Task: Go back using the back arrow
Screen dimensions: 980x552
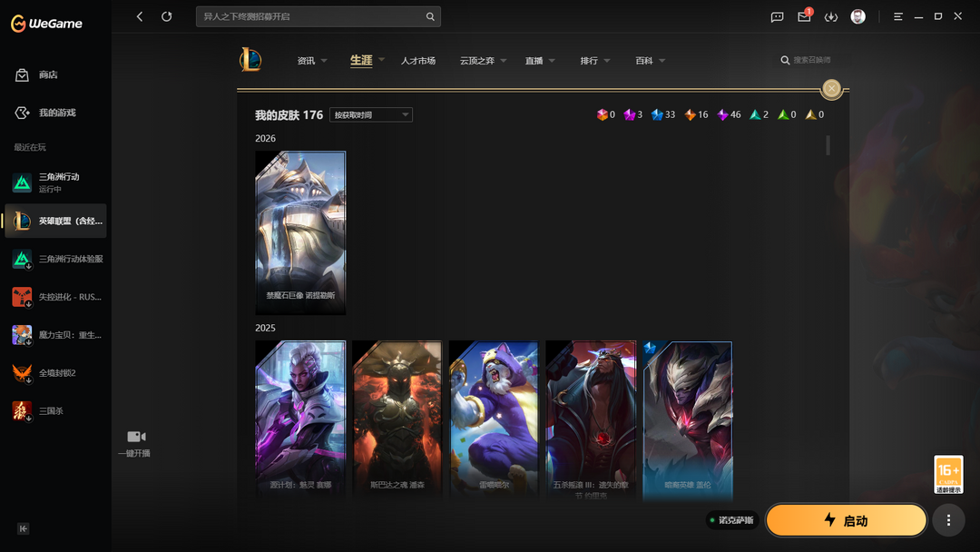Action: pos(140,17)
